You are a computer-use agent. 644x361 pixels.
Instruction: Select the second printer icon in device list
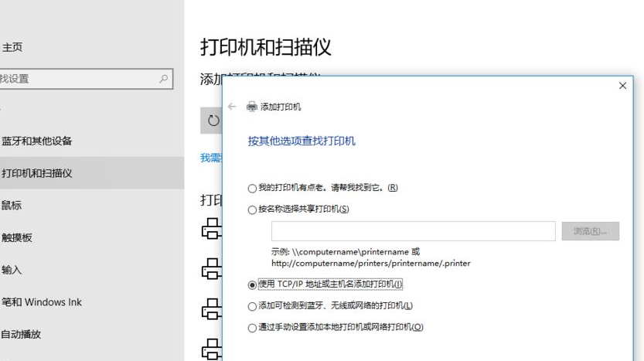click(x=210, y=270)
